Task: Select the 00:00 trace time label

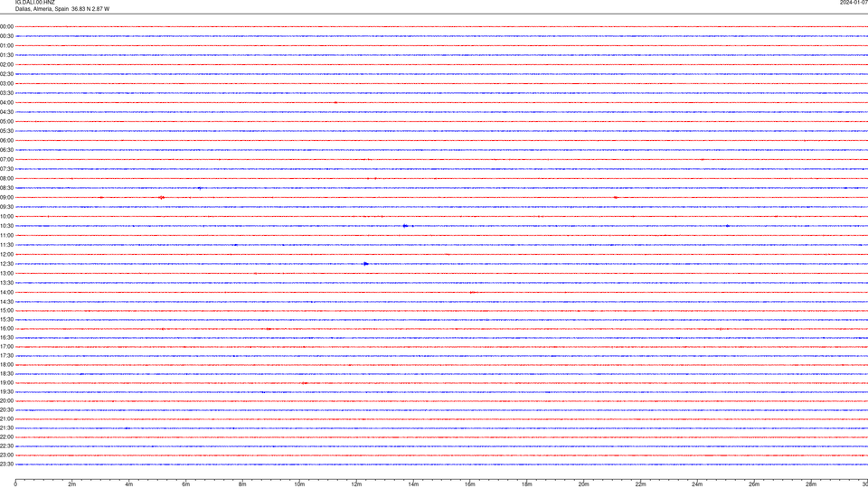Action: (x=6, y=26)
